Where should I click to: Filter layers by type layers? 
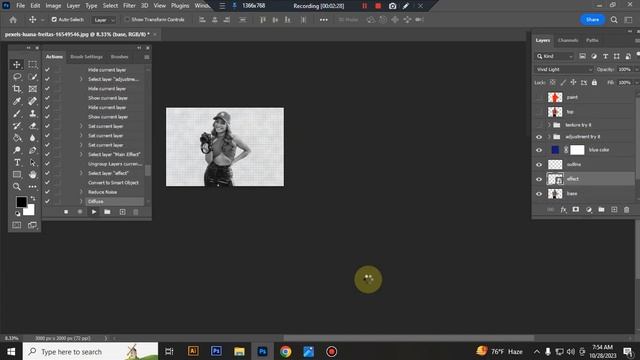click(x=605, y=56)
